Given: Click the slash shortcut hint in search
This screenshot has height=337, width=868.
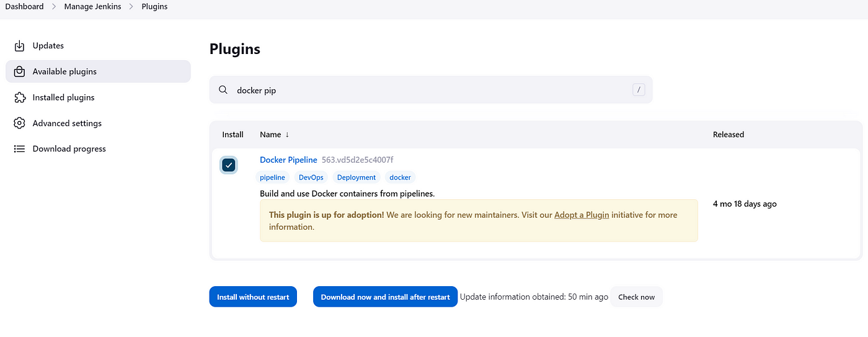Looking at the screenshot, I should pyautogui.click(x=639, y=90).
